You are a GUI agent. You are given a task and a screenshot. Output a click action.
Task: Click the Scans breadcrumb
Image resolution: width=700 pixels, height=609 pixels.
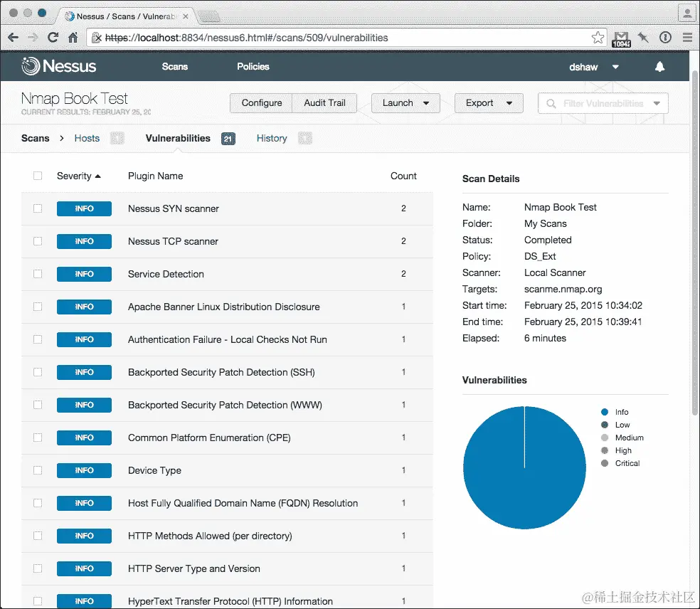coord(36,139)
